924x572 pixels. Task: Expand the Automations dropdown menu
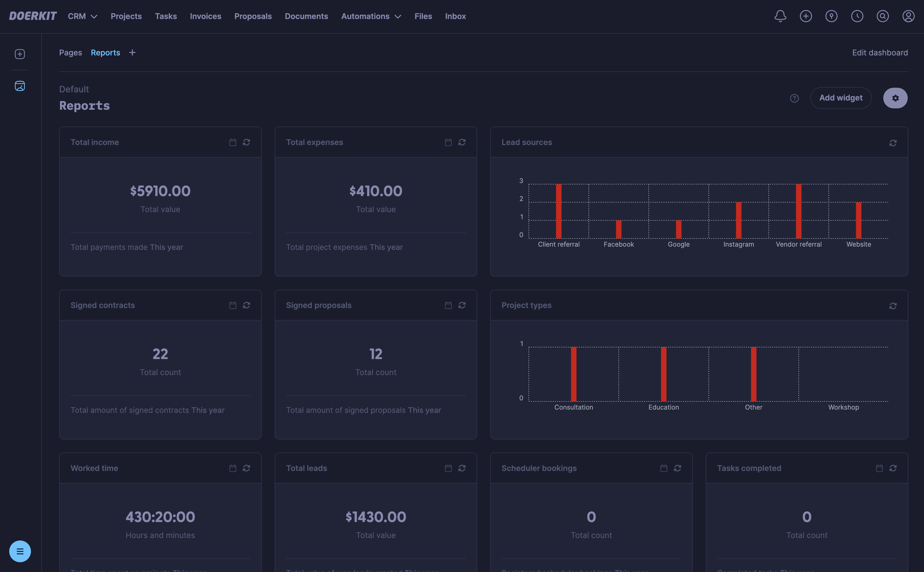click(371, 16)
